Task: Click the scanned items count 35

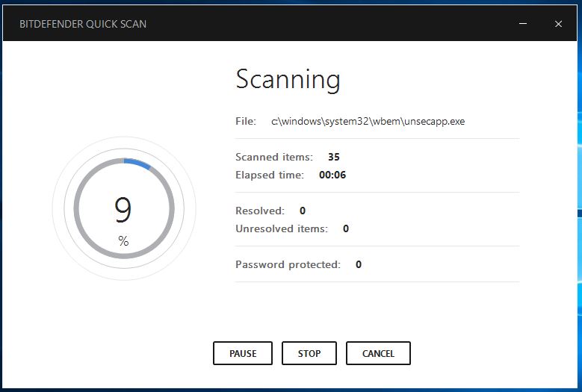Action: [333, 157]
